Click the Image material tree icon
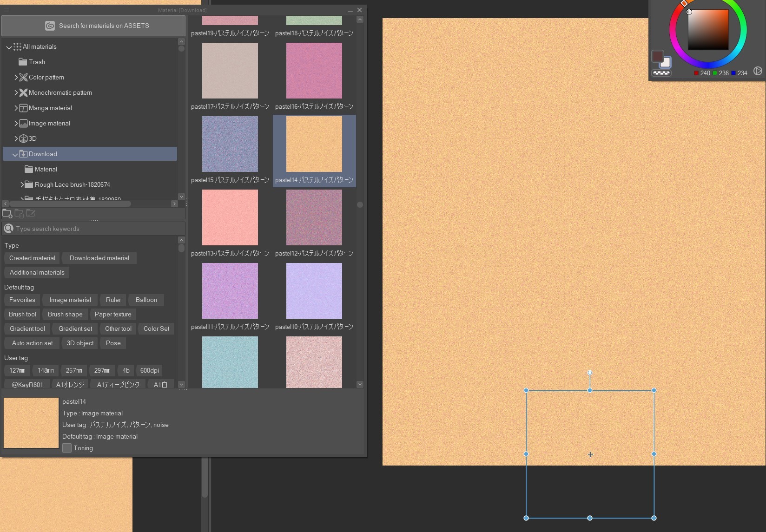This screenshot has height=532, width=766. (23, 123)
